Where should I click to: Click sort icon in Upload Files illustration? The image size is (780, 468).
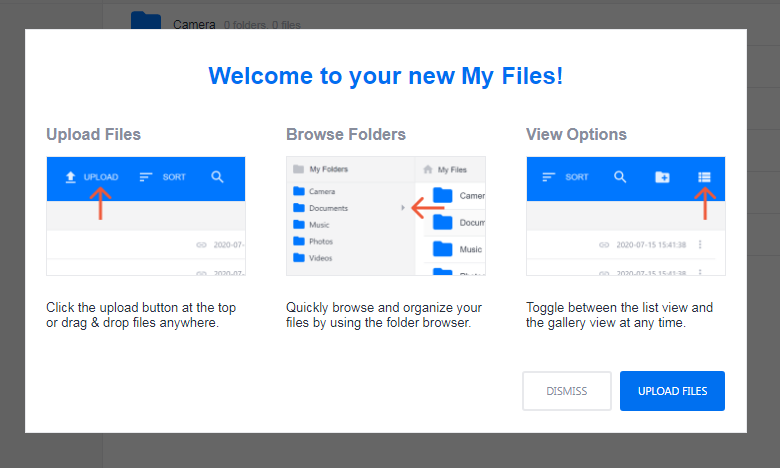[x=146, y=177]
